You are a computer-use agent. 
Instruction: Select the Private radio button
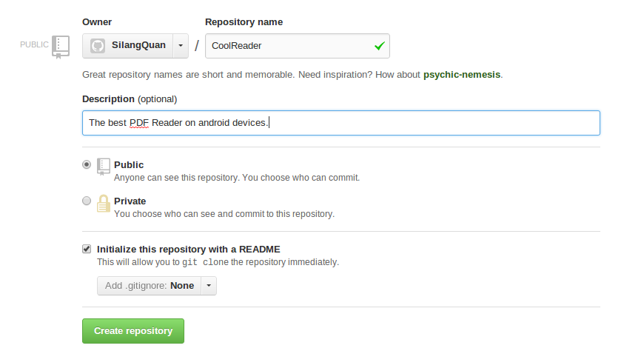coord(87,201)
